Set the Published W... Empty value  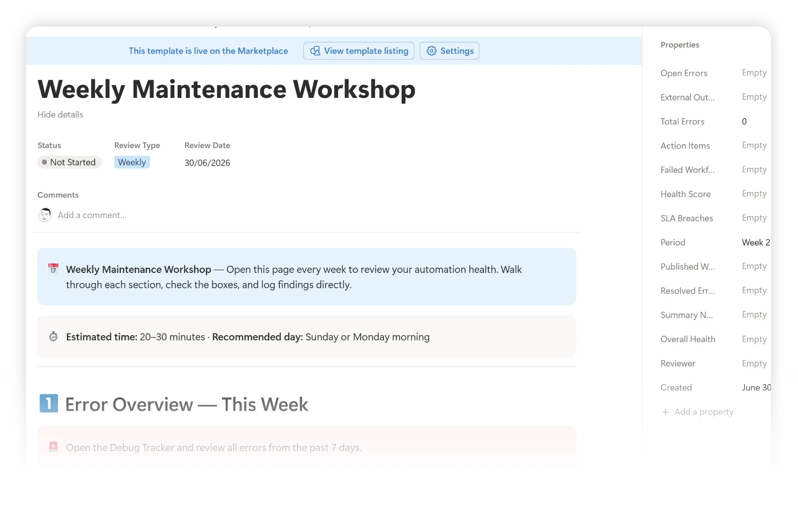(x=754, y=267)
